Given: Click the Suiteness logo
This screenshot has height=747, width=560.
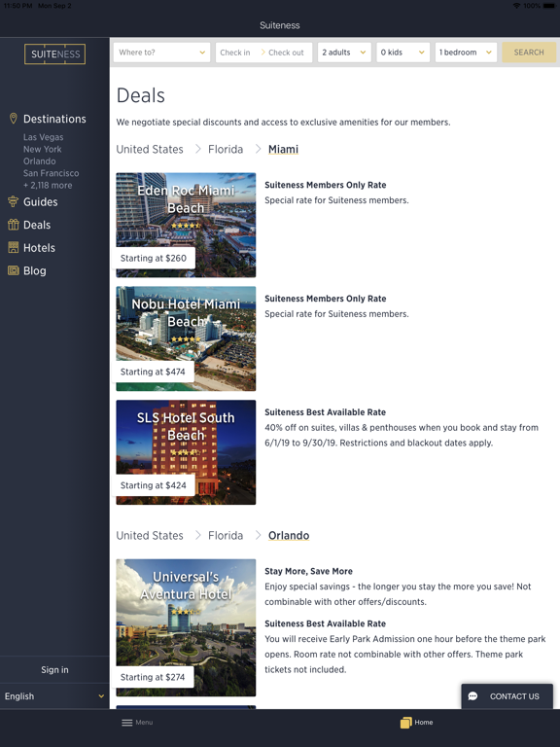Looking at the screenshot, I should tap(54, 53).
